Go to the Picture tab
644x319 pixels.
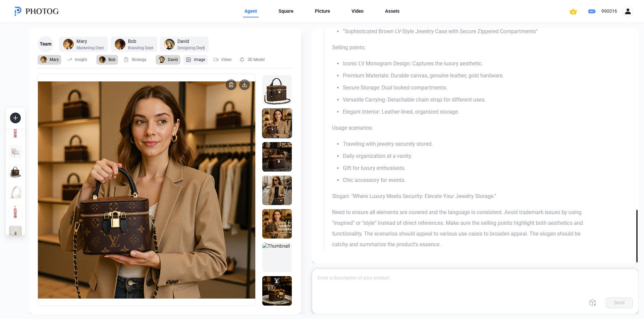tap(322, 11)
